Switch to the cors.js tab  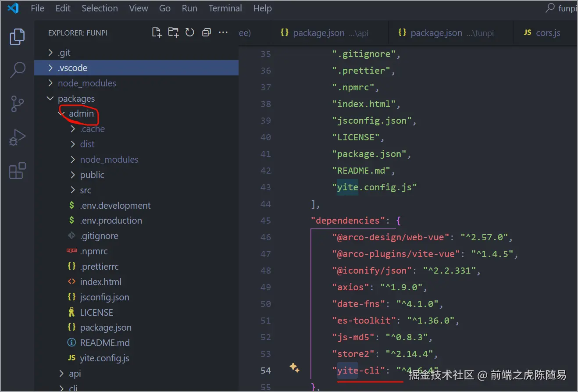point(548,33)
